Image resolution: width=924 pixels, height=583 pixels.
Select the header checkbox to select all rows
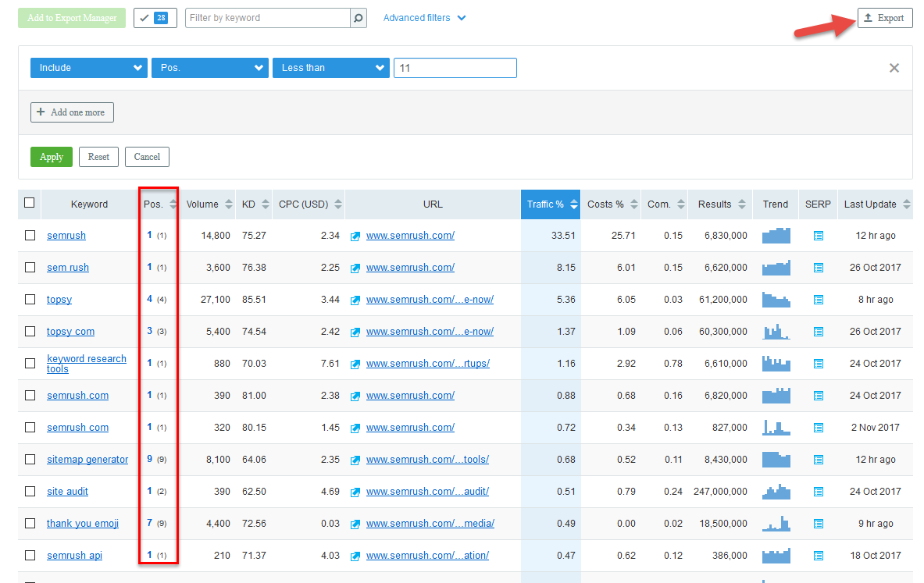[29, 203]
